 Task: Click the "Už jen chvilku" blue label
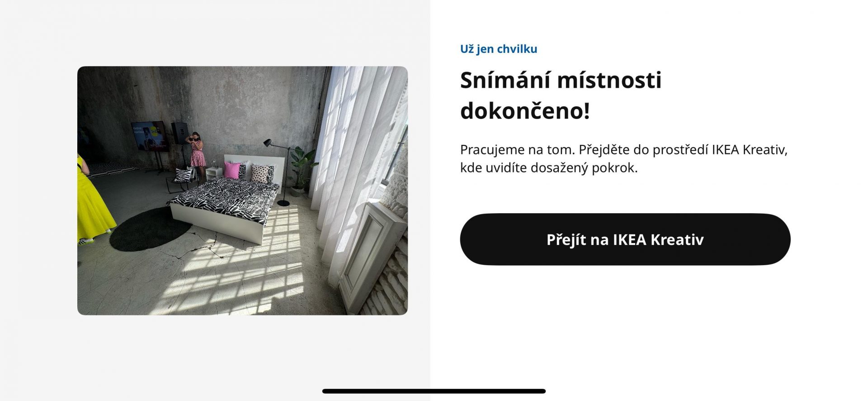(499, 49)
